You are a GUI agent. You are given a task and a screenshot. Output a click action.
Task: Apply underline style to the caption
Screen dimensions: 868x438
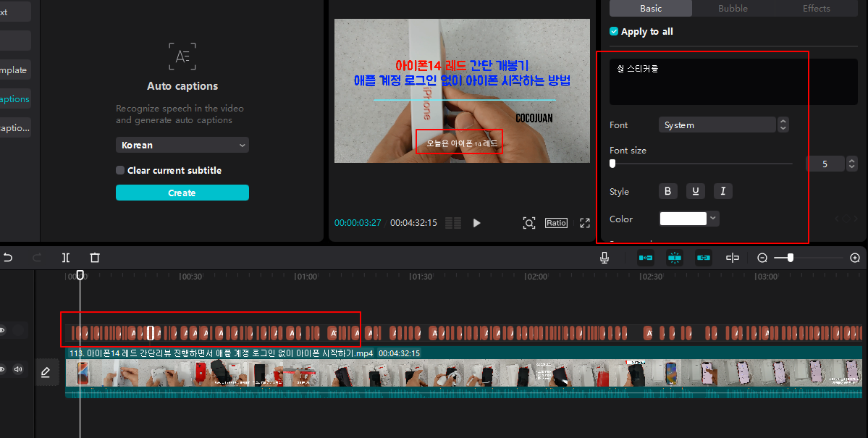click(x=695, y=191)
